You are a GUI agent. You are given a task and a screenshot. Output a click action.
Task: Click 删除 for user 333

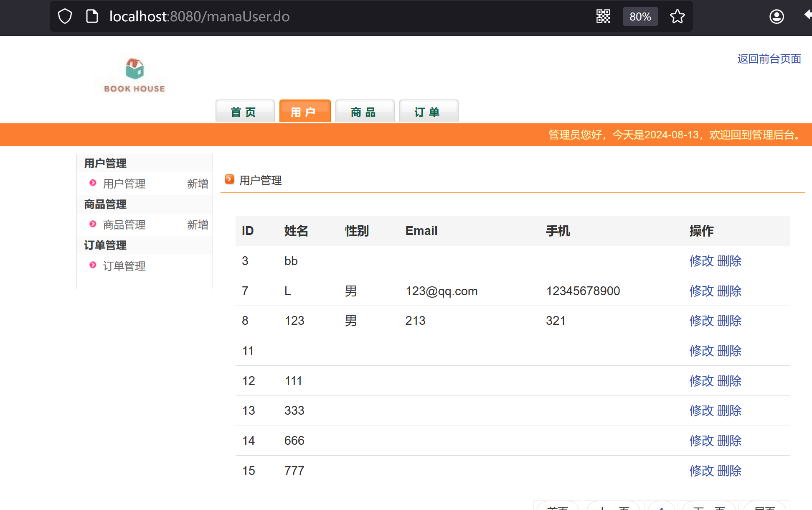coord(729,411)
